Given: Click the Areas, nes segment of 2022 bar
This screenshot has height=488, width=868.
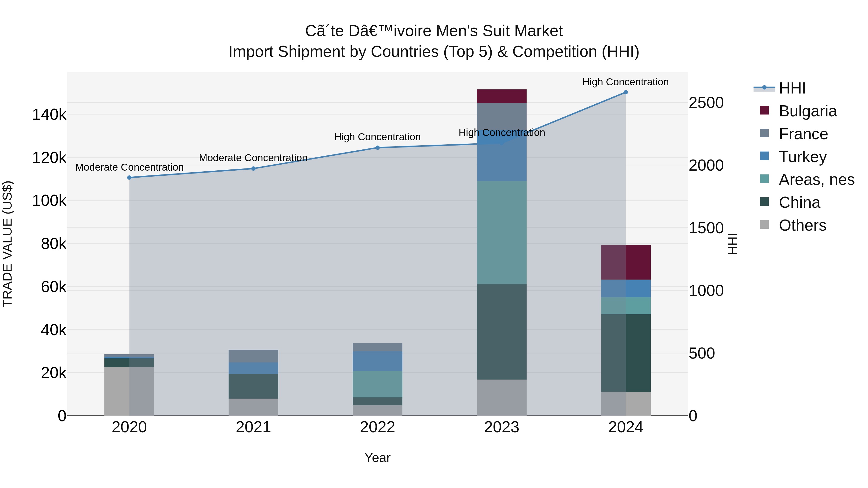Looking at the screenshot, I should [377, 384].
